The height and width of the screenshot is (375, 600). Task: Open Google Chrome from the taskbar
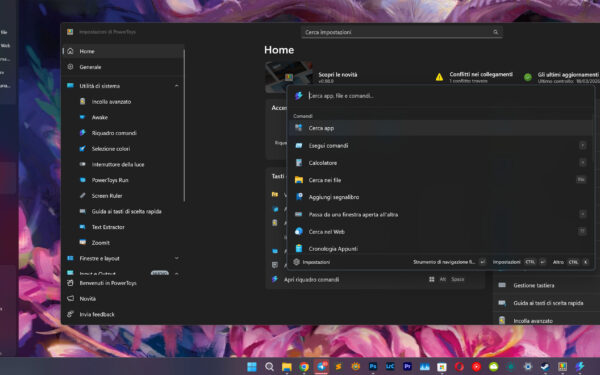[304, 367]
